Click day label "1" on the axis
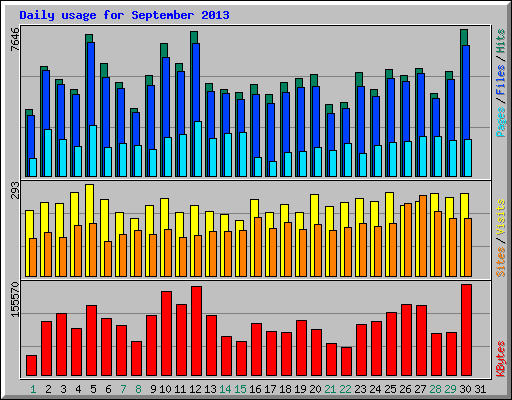 click(x=33, y=389)
